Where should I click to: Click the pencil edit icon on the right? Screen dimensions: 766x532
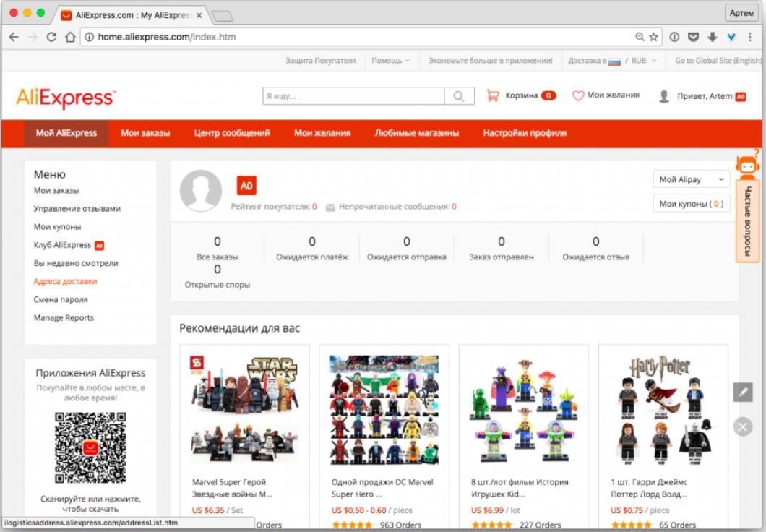point(742,391)
